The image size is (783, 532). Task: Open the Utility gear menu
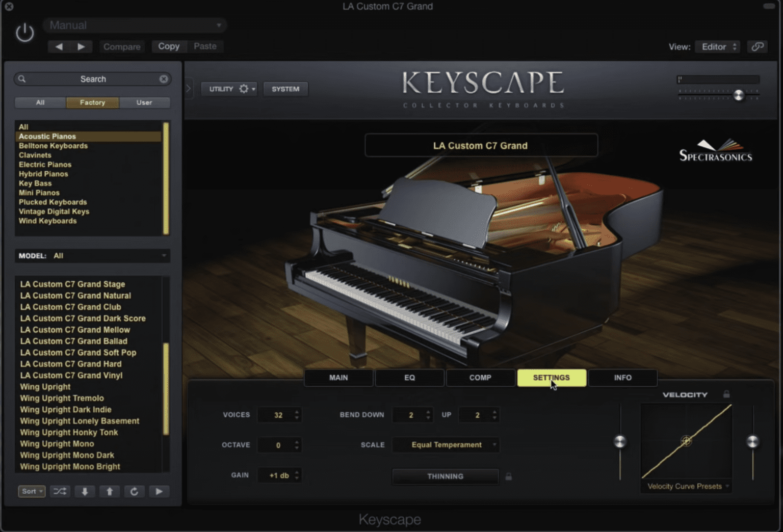pos(245,88)
